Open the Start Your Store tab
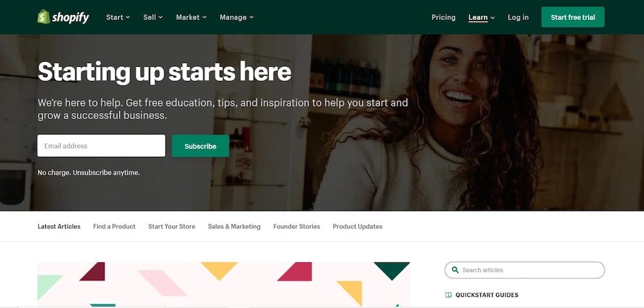Screen dimensions: 644x308 click(172, 226)
